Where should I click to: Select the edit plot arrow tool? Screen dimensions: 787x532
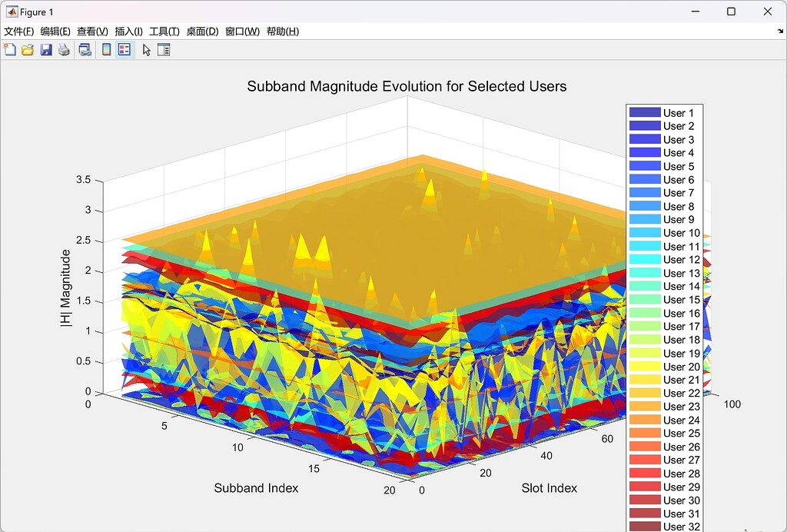pos(144,48)
